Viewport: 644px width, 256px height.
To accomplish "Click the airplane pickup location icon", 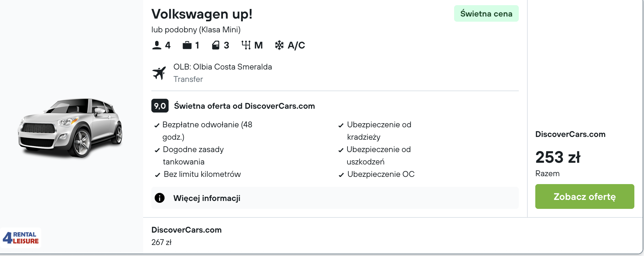I will pyautogui.click(x=159, y=73).
